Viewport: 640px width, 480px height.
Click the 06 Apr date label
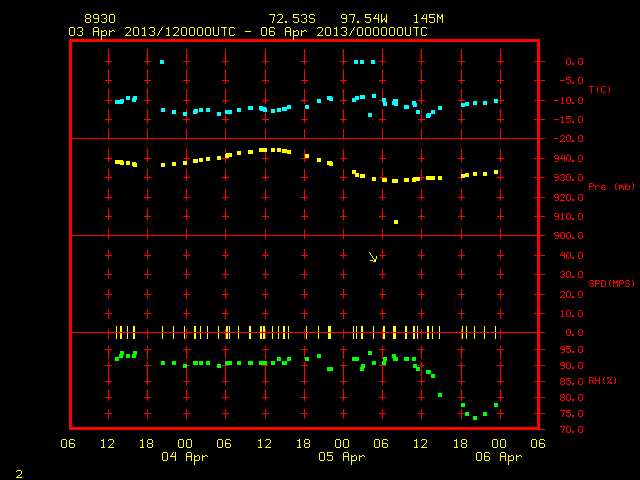pyautogui.click(x=498, y=457)
